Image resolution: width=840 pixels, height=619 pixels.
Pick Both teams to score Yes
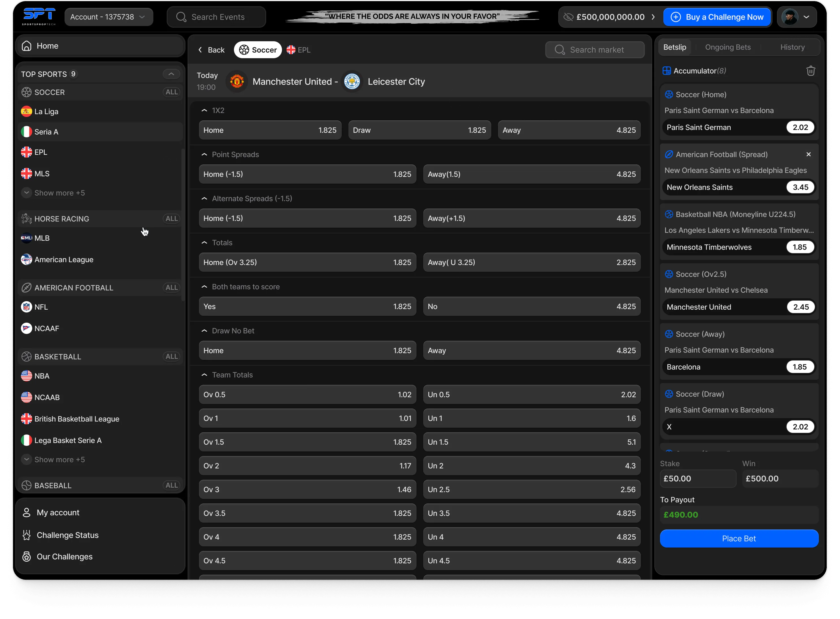tap(307, 307)
